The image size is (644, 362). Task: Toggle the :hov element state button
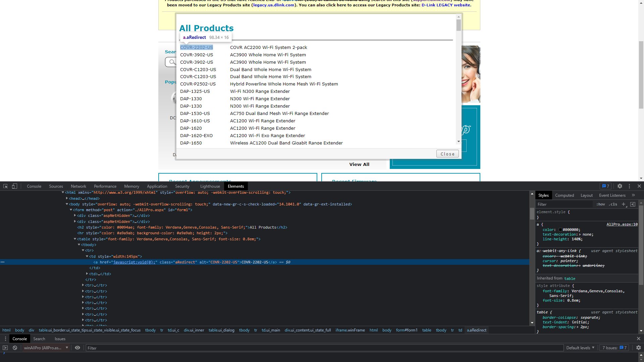(601, 204)
